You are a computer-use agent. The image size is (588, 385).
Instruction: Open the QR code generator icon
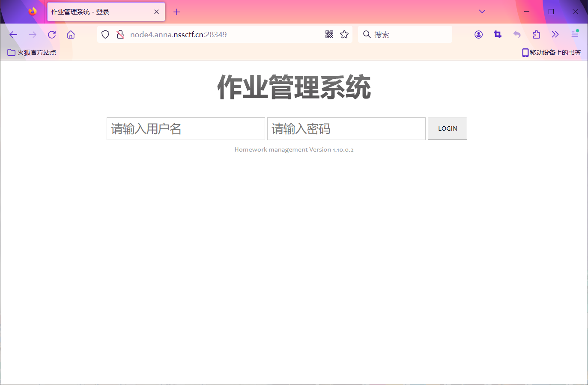tap(329, 35)
